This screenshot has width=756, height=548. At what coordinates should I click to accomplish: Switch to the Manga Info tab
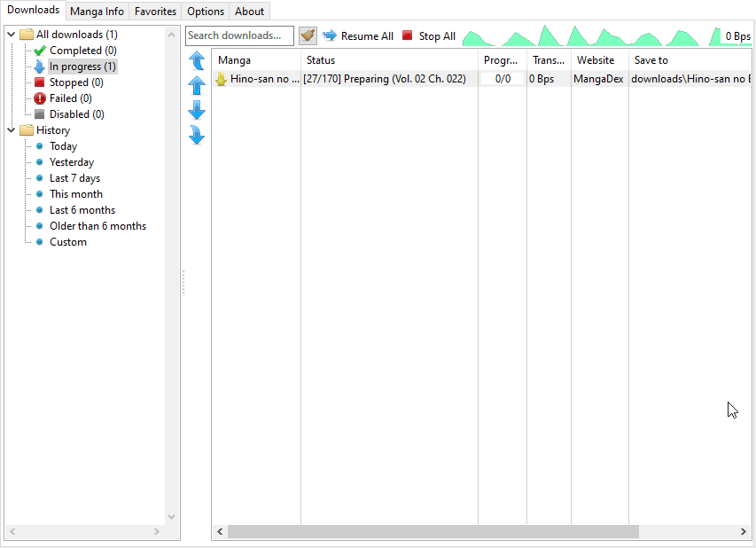click(x=97, y=12)
